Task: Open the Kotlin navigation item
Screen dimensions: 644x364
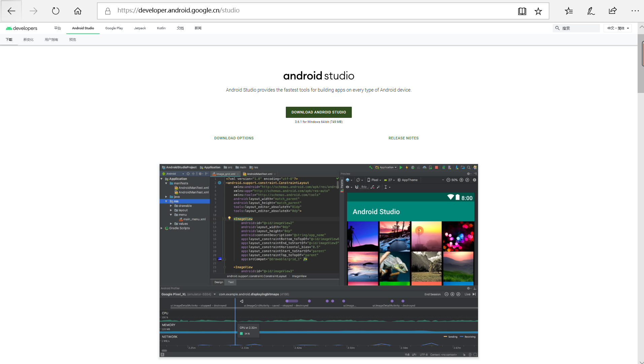Action: click(x=161, y=28)
